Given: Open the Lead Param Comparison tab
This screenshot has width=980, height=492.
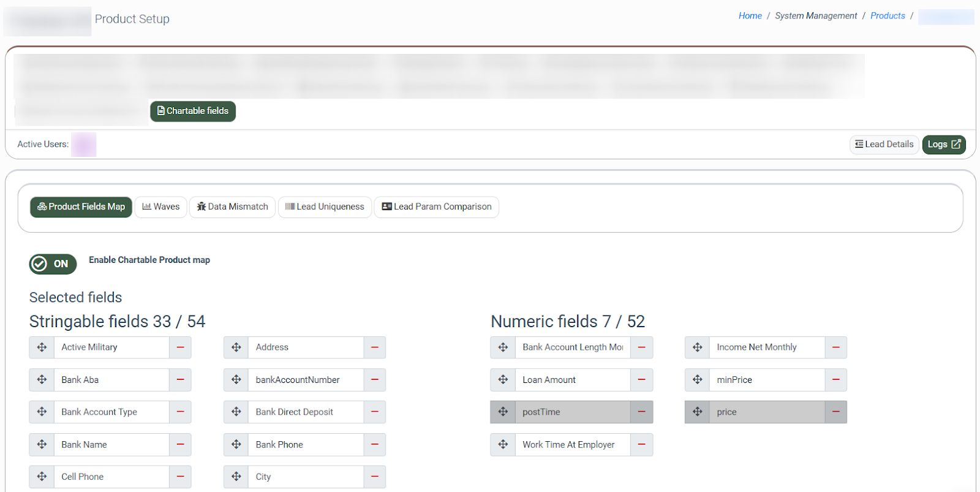Looking at the screenshot, I should (436, 207).
